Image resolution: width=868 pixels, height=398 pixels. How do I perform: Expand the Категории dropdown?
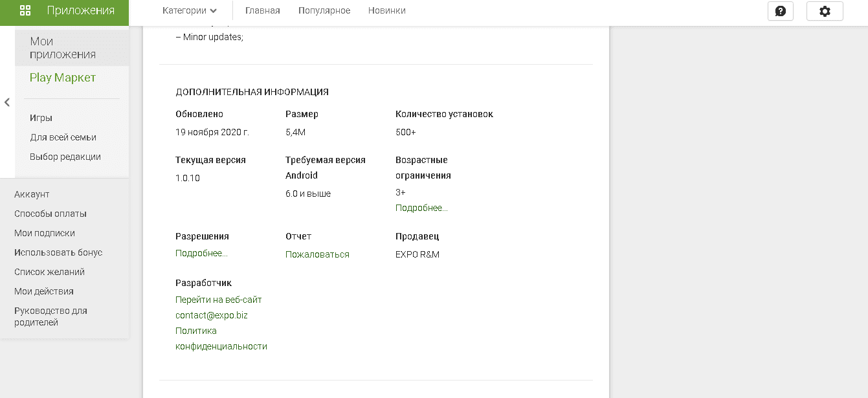[x=189, y=10]
